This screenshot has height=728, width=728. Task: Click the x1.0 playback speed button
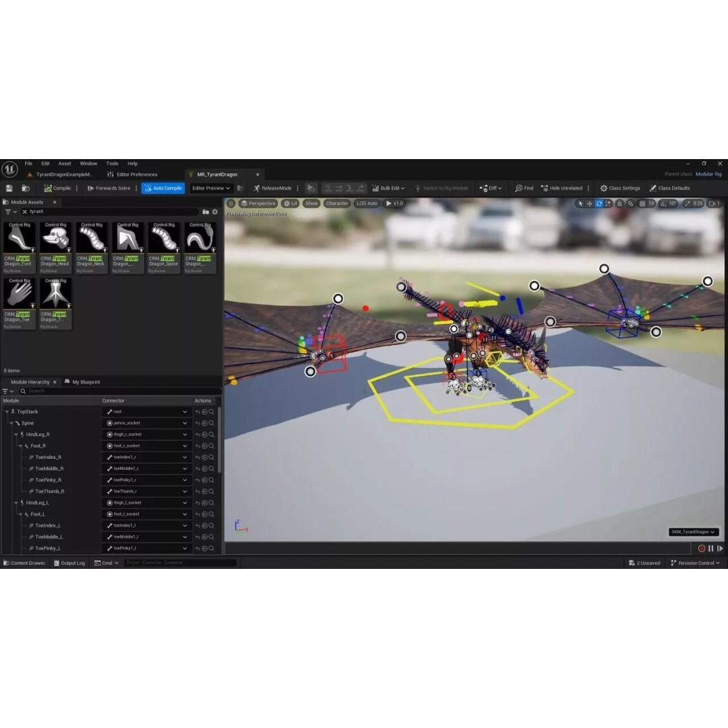(394, 204)
